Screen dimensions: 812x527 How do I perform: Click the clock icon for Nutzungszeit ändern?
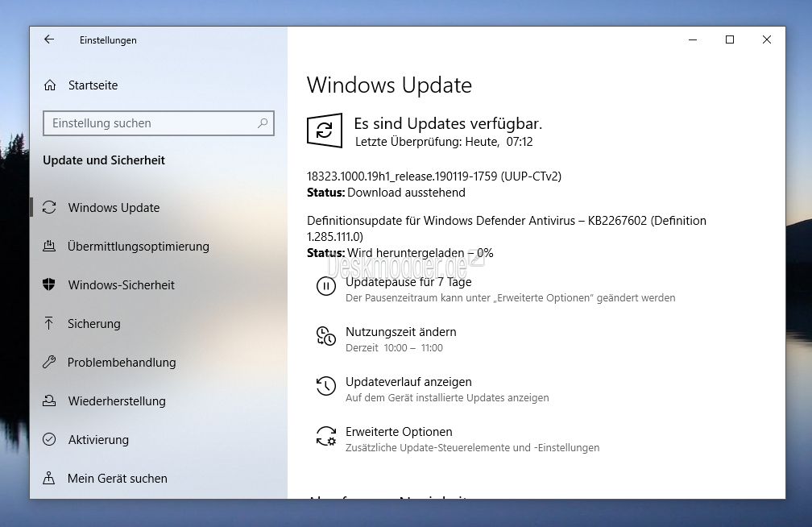[x=326, y=336]
